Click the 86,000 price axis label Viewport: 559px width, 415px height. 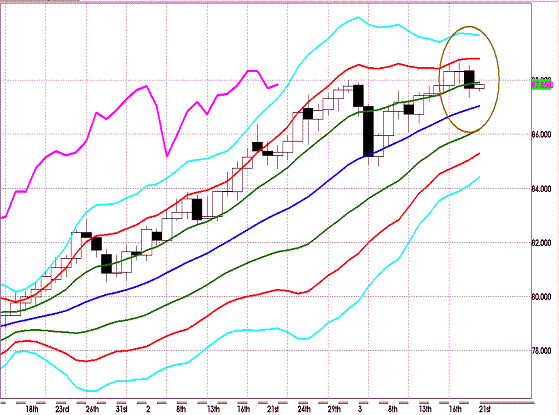click(x=541, y=135)
